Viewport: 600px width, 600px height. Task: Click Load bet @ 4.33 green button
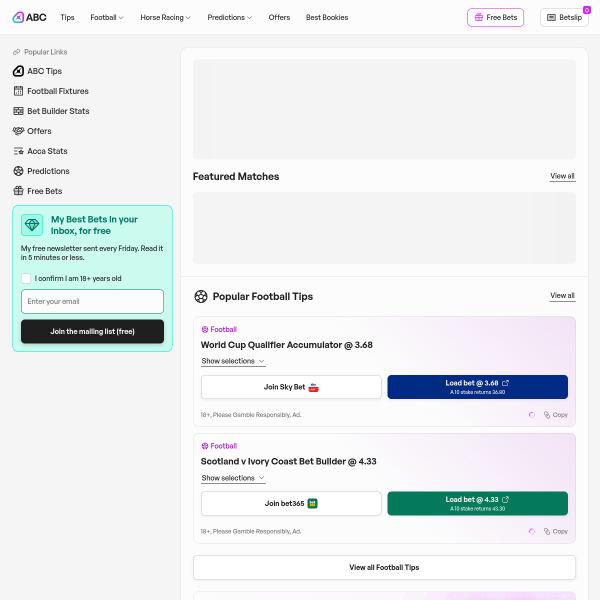click(x=477, y=503)
